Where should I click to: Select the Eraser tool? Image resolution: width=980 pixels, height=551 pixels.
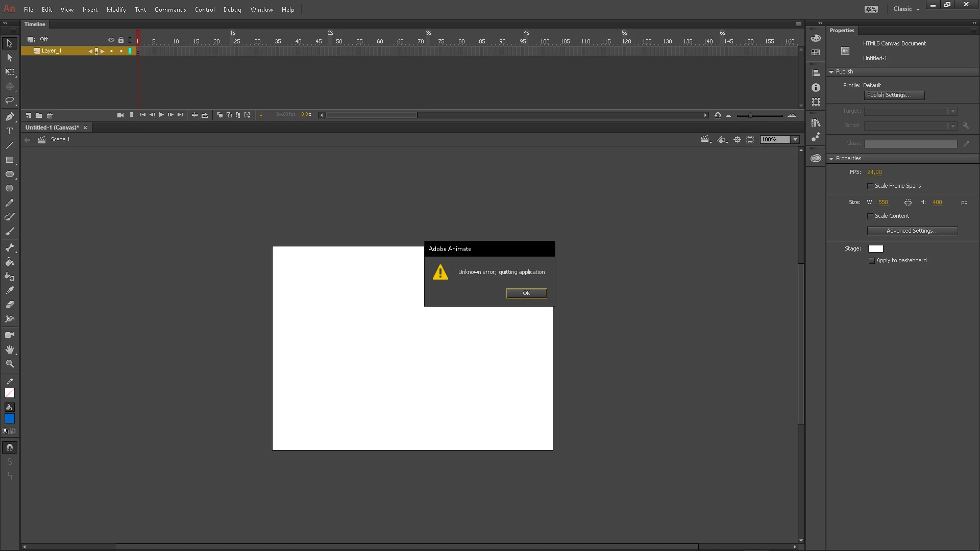point(9,305)
